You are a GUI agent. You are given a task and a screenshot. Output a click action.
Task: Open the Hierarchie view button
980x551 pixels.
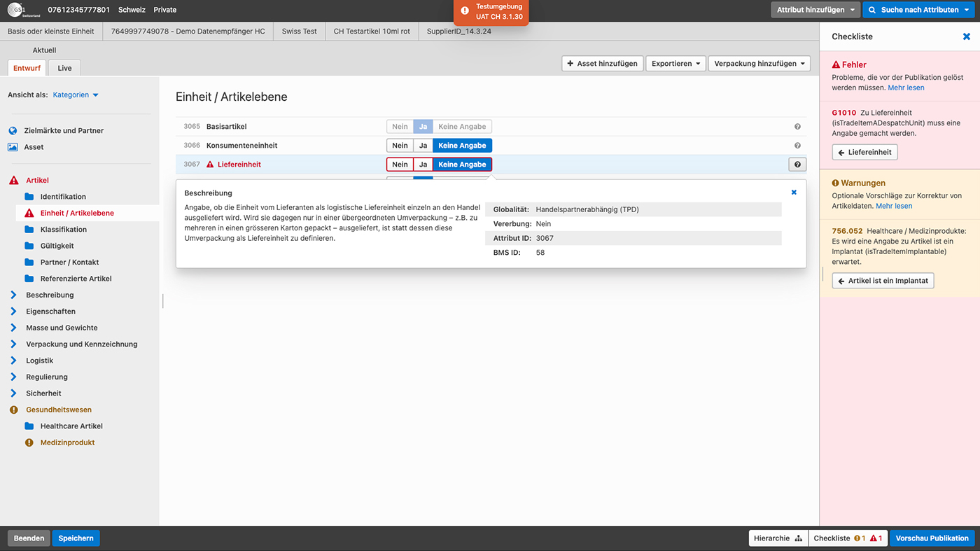[778, 538]
